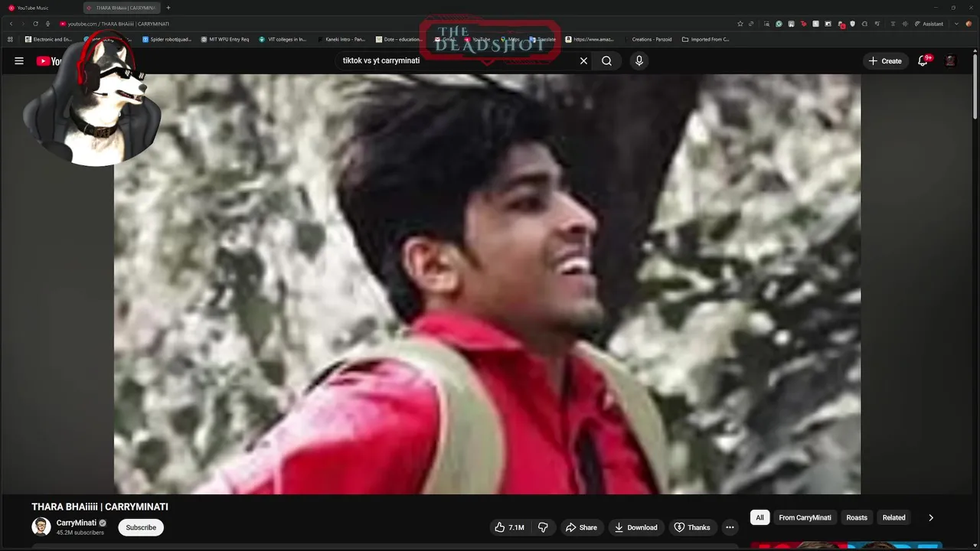This screenshot has height=551, width=980.
Task: Open the browser profile avatar
Action: (969, 24)
